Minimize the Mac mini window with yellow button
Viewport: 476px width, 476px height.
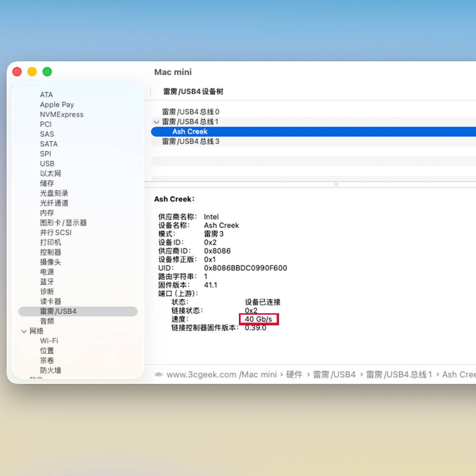click(32, 72)
